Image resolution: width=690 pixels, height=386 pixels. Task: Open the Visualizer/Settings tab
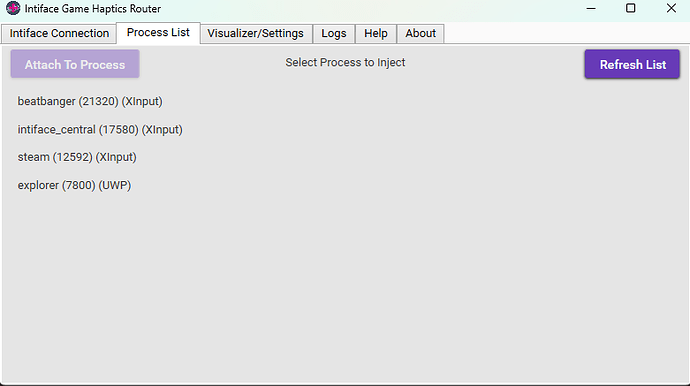coord(256,33)
